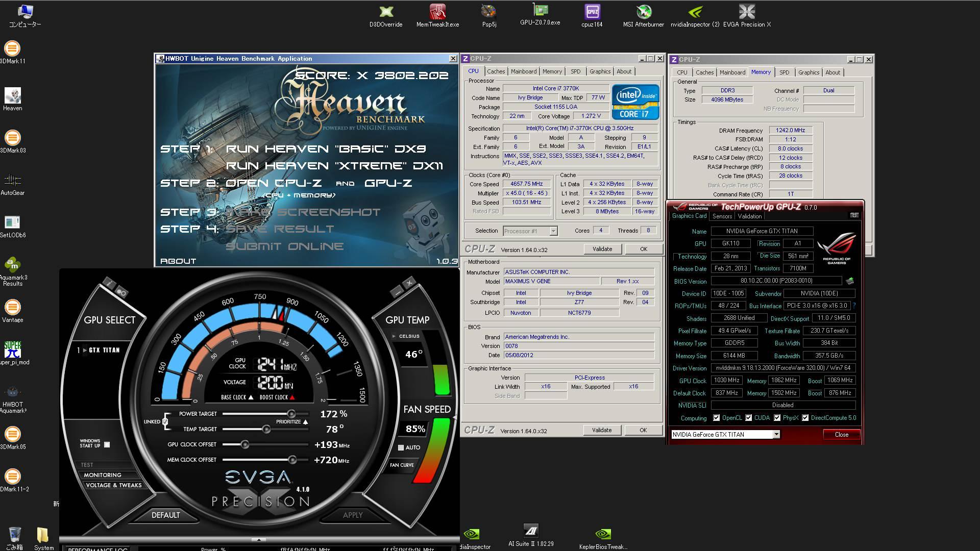Select the 3DMark03 desktop icon
Screen dimensions: 980x551
click(12, 142)
